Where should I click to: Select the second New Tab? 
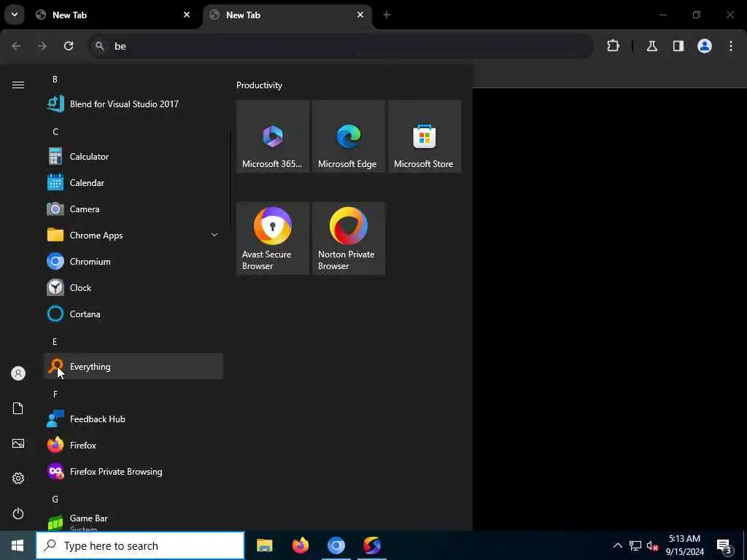[287, 15]
